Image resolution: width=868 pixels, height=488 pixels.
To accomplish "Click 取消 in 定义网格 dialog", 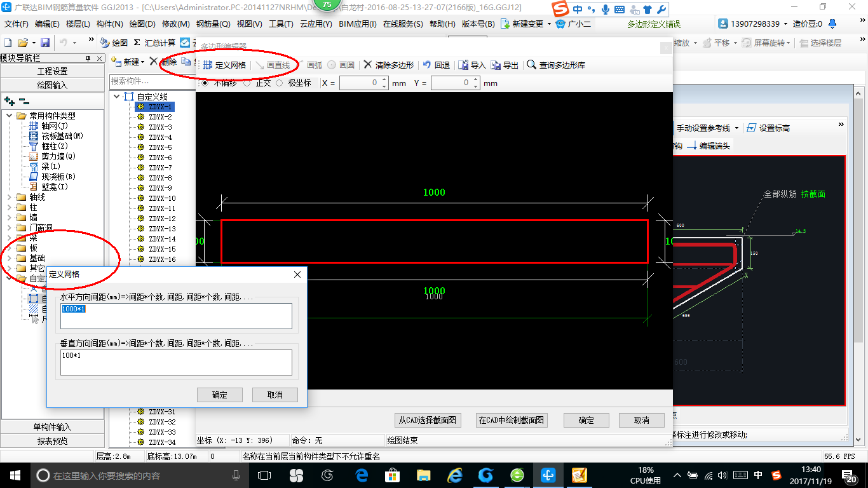I will coord(275,395).
